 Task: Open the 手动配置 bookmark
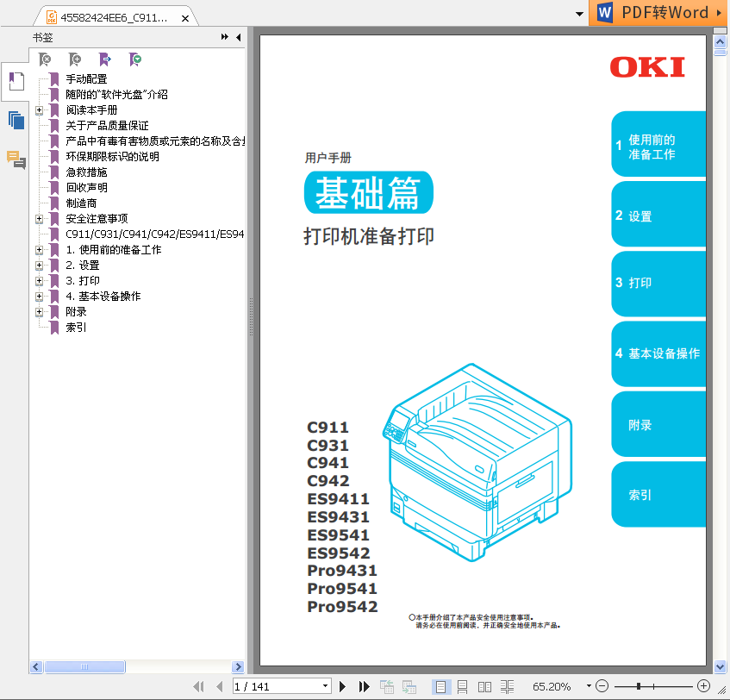[x=86, y=79]
